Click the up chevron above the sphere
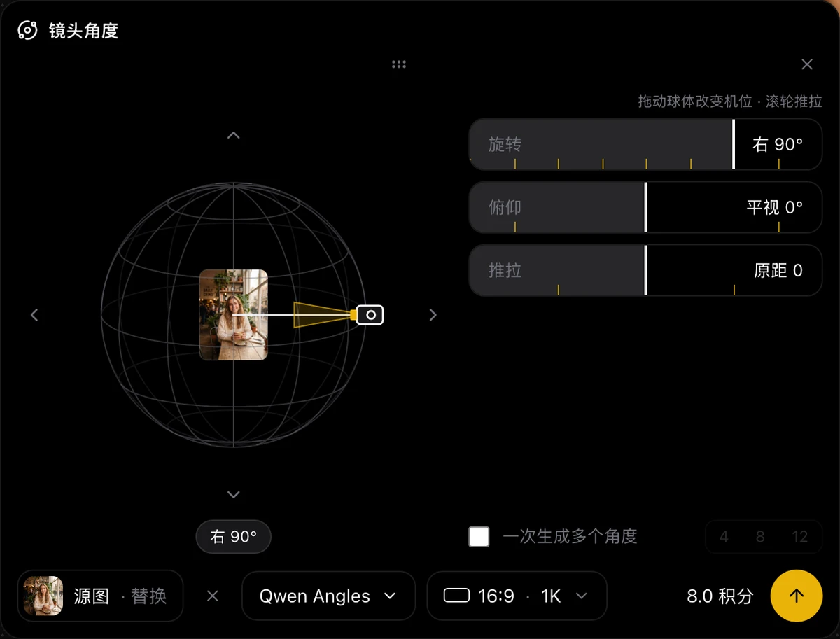 [234, 135]
